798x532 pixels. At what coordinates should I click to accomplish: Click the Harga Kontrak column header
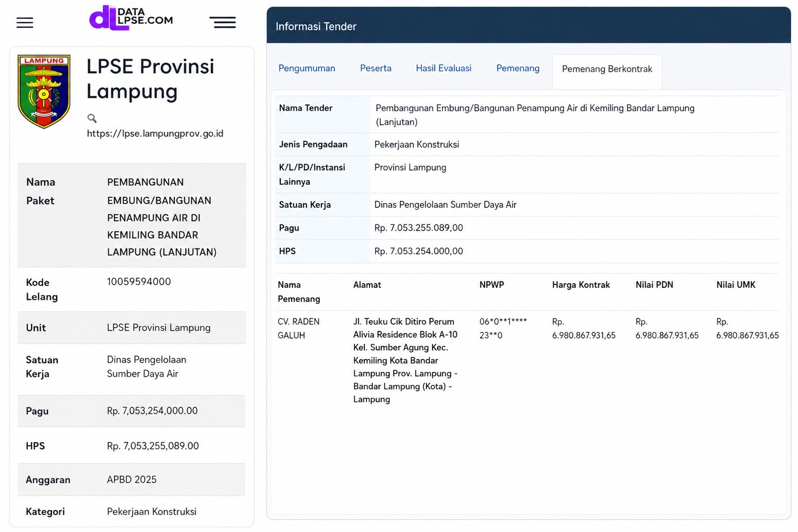click(x=581, y=285)
